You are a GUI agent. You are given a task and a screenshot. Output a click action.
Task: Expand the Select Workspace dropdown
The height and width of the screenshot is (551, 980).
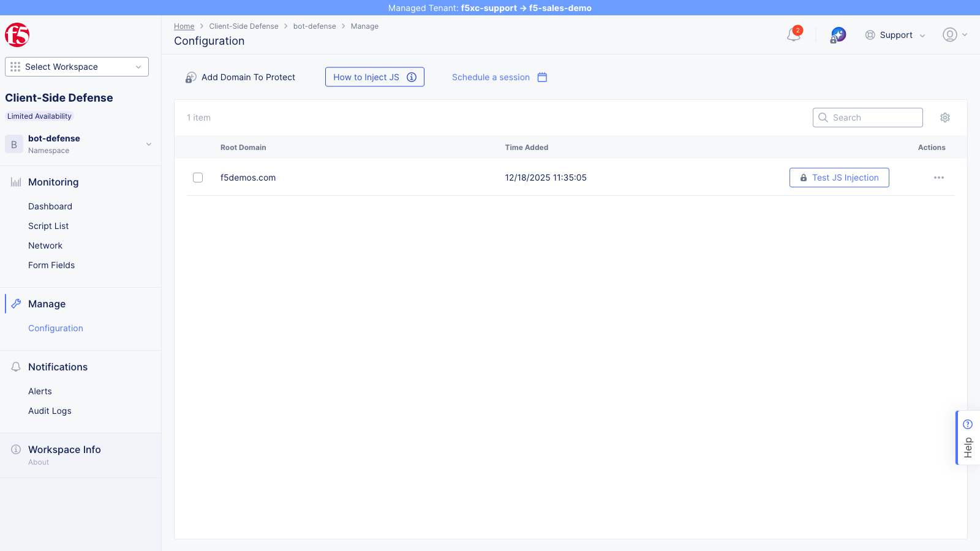pos(76,67)
